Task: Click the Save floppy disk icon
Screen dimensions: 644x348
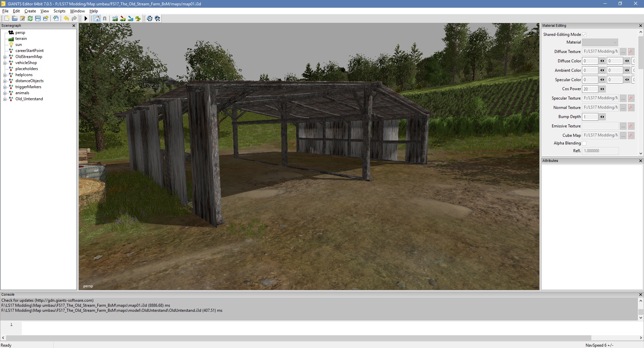Action: click(x=38, y=18)
